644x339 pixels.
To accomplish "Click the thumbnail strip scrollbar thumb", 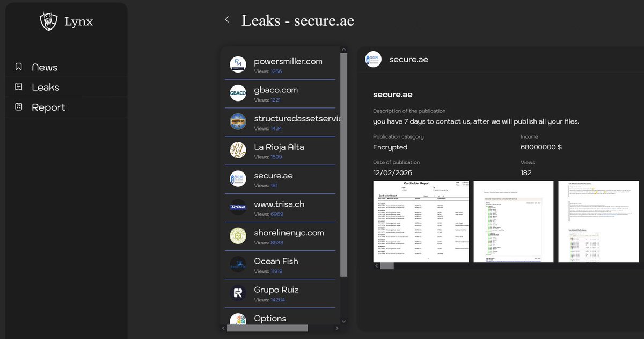I will [x=387, y=265].
